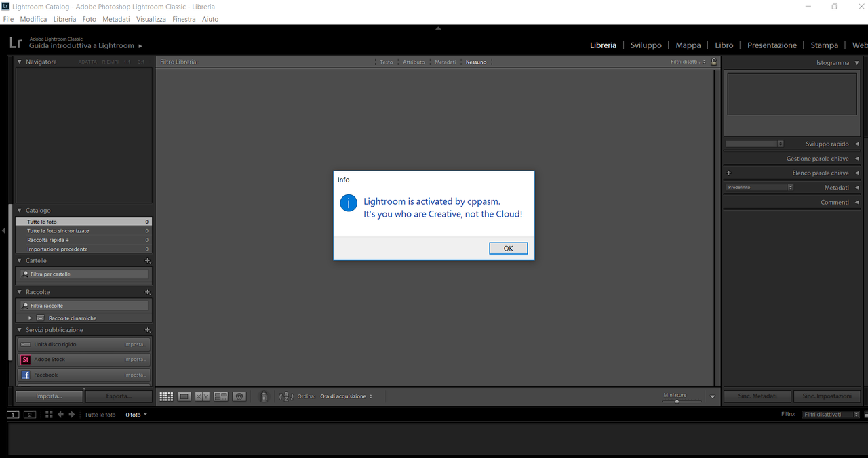Toggle A-Z sort direction
The image size is (868, 458).
point(286,396)
